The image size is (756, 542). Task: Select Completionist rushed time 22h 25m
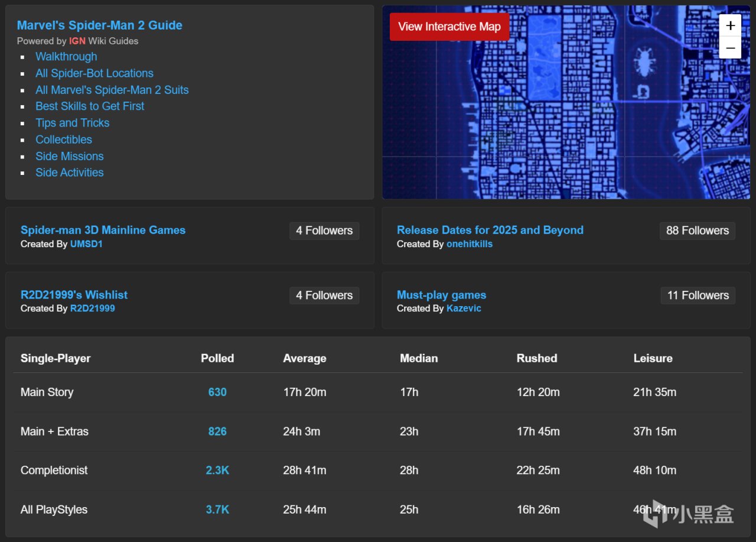pyautogui.click(x=538, y=470)
